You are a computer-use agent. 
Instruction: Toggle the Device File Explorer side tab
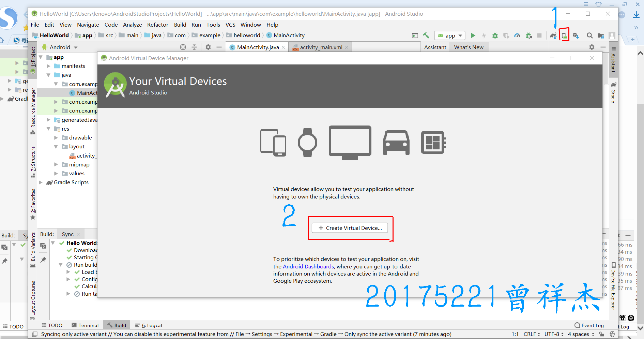[x=613, y=286]
